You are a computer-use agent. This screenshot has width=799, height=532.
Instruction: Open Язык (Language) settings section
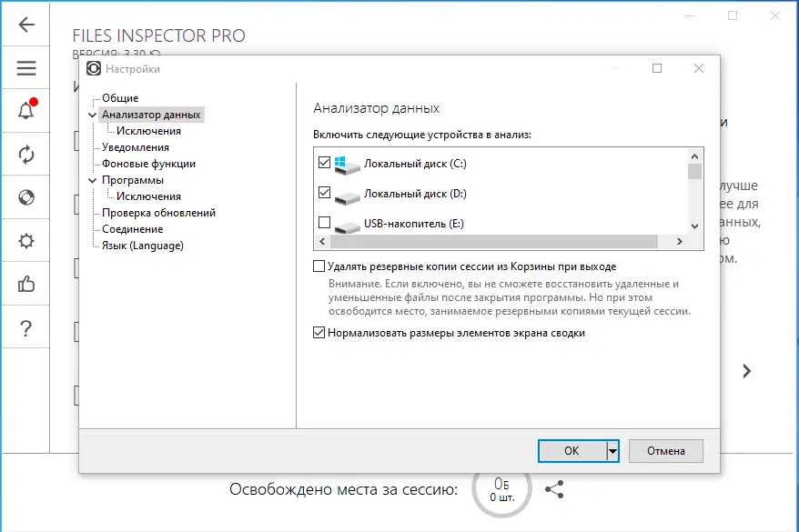click(143, 246)
